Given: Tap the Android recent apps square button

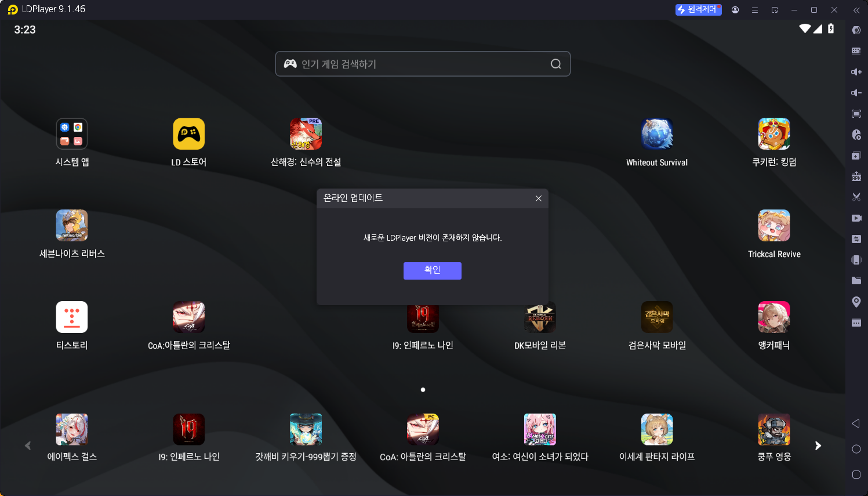Looking at the screenshot, I should (x=856, y=475).
